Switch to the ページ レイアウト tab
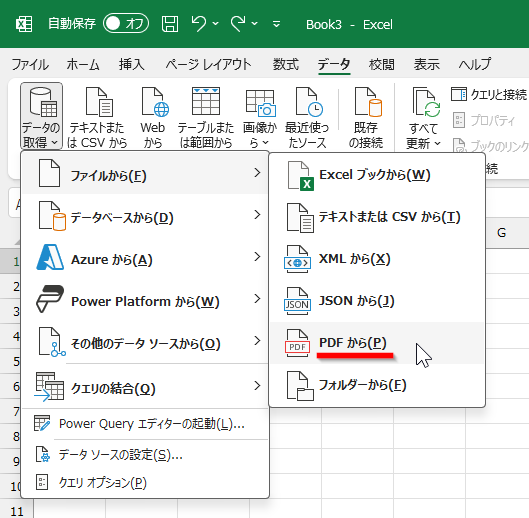Screen dimensions: 529x518 208,64
